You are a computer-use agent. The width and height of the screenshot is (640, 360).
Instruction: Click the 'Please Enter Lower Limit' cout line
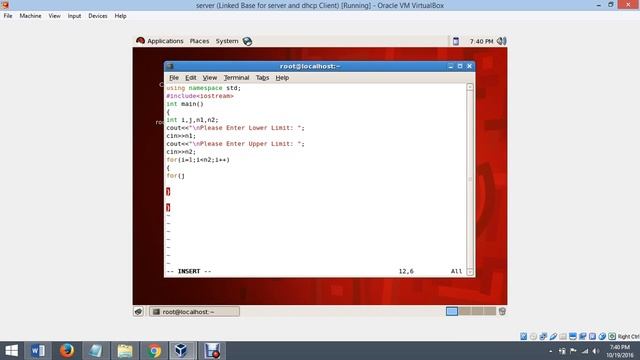[x=236, y=128]
